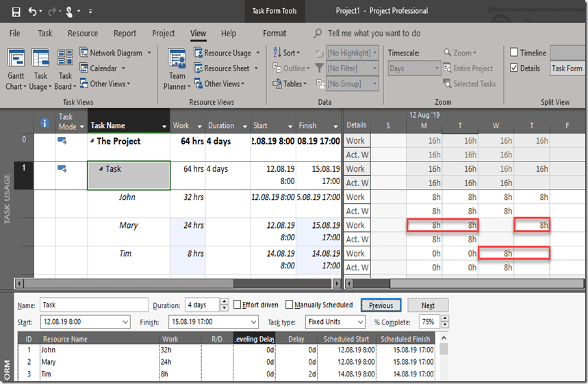Screen dimensions: 588x384
Task: Uncheck the Details checkbox
Action: (x=515, y=68)
